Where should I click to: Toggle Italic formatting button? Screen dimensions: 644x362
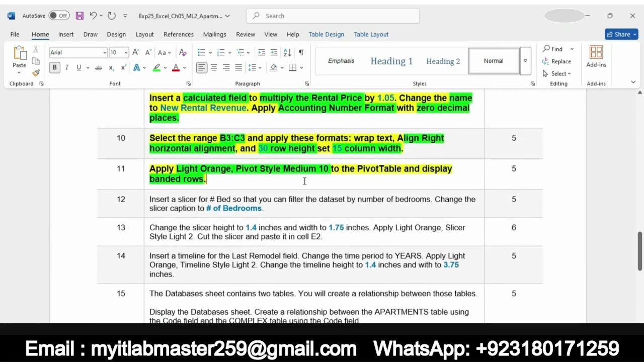[66, 67]
